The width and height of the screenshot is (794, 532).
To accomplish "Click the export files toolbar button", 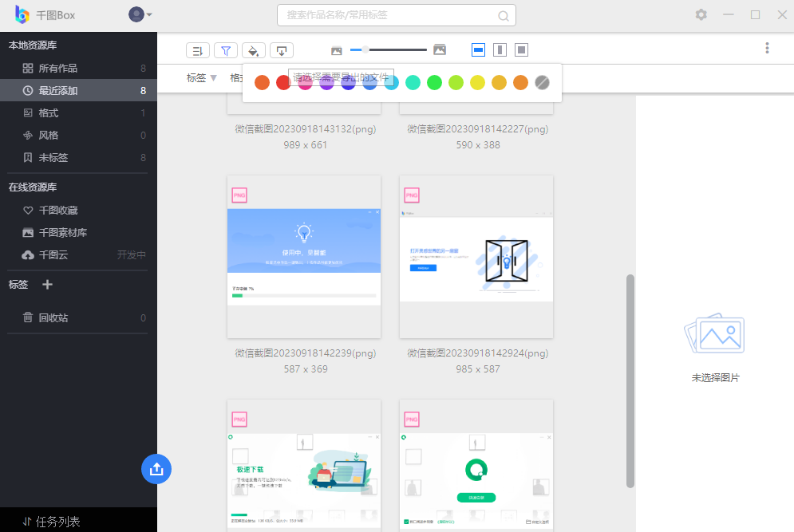I will 282,50.
